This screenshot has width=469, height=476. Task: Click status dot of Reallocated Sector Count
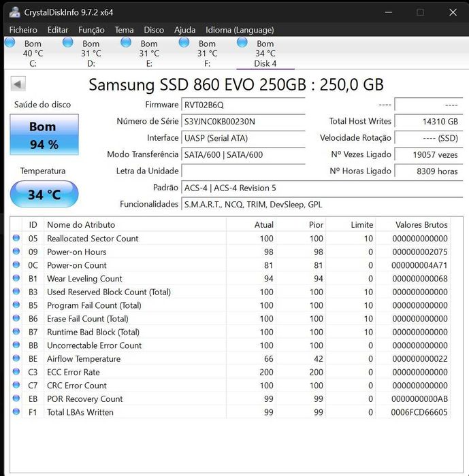click(16, 238)
